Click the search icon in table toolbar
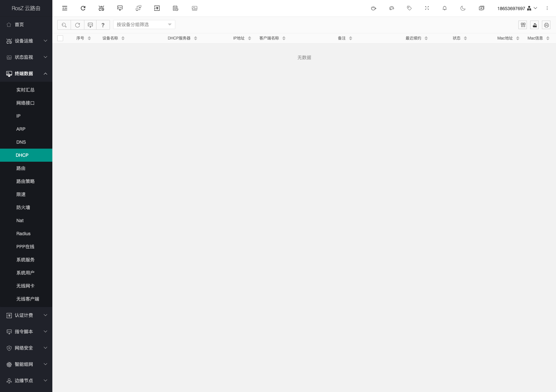 point(64,25)
